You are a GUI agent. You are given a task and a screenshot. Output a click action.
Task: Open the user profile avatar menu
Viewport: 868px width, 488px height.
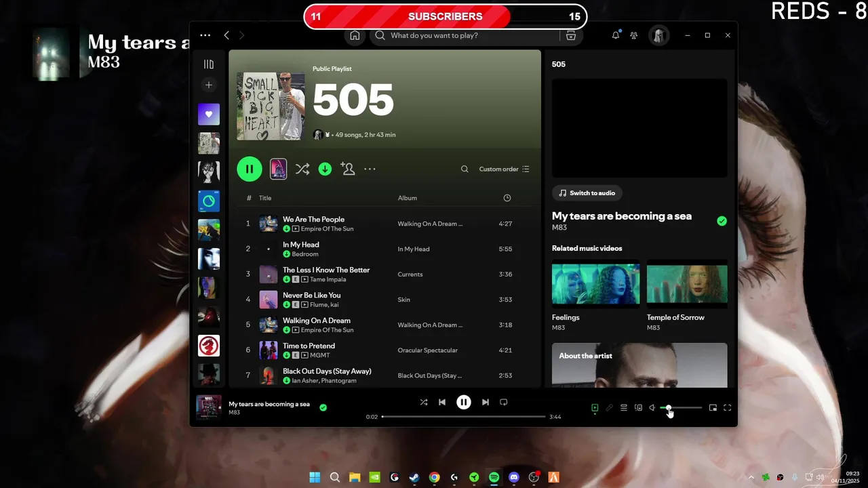659,35
